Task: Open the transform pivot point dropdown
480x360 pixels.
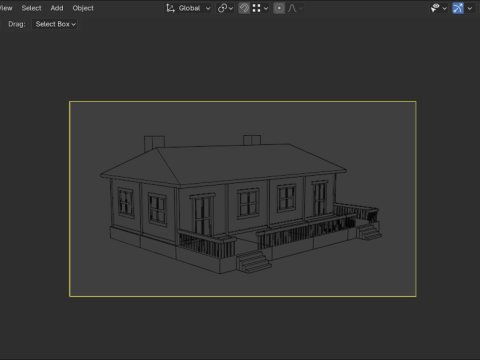Action: (225, 8)
